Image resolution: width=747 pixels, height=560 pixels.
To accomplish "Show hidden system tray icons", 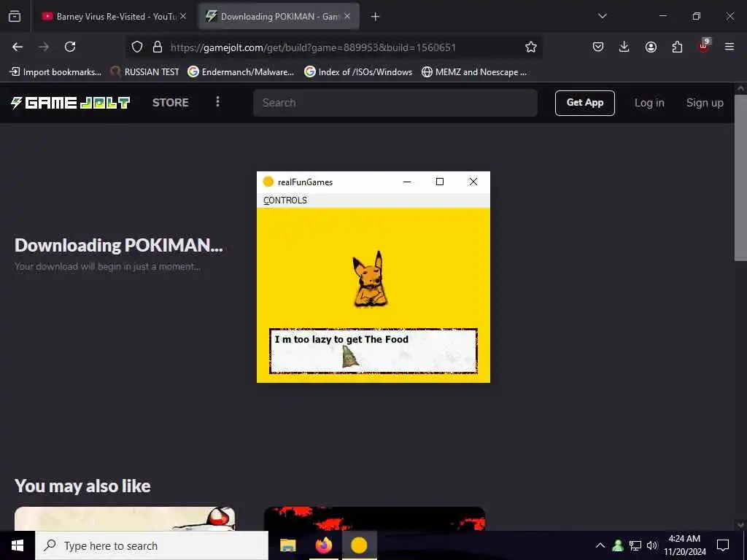I will pos(600,545).
